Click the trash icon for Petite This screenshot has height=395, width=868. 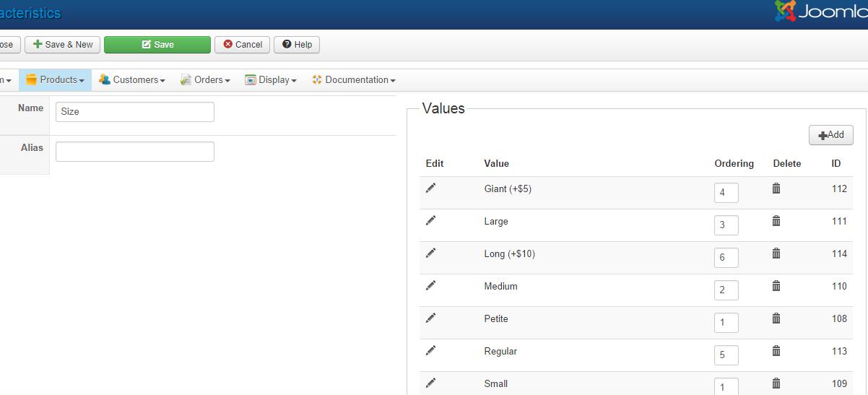[776, 318]
